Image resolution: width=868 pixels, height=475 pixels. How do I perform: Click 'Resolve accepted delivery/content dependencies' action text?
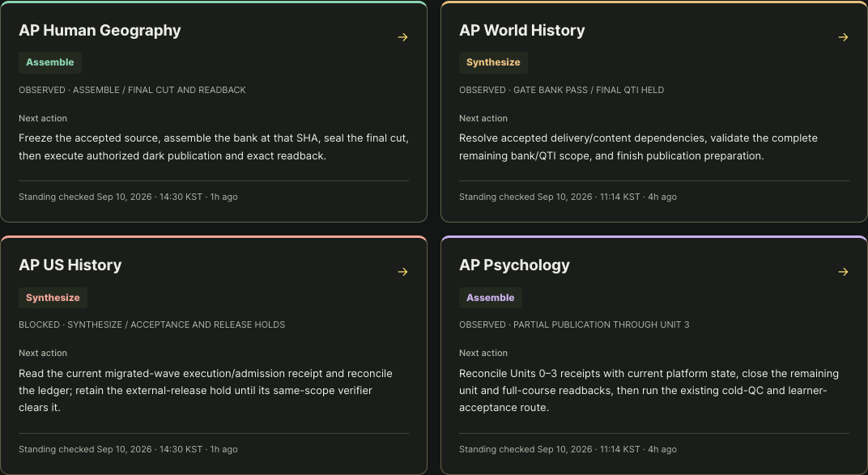(x=638, y=147)
